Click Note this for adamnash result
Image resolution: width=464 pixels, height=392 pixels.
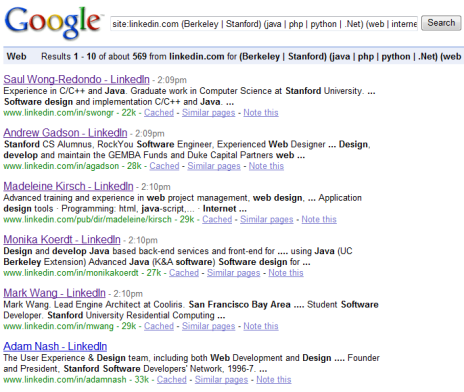(x=274, y=379)
